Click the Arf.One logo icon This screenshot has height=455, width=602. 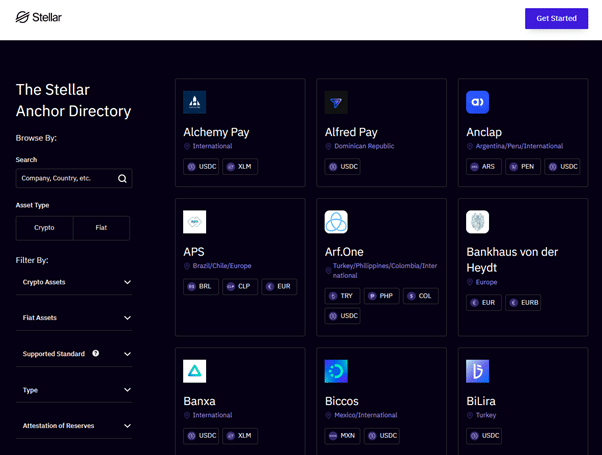point(336,222)
